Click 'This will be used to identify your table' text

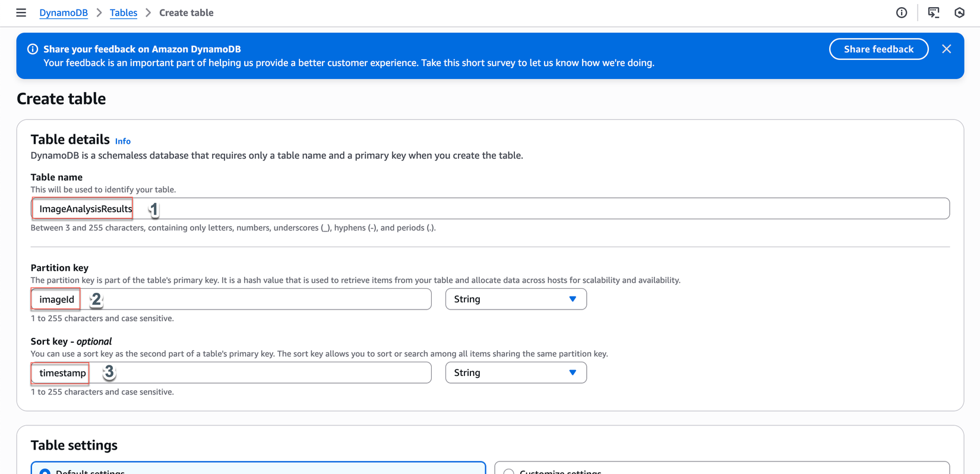pos(103,189)
